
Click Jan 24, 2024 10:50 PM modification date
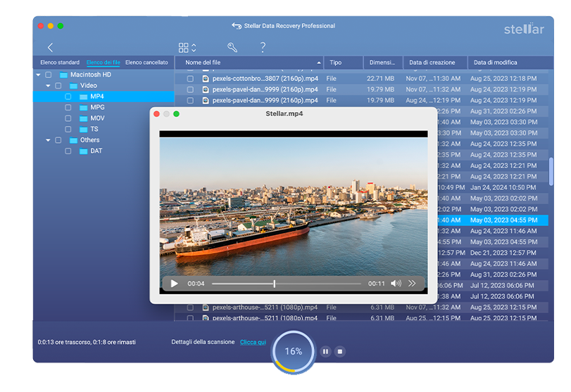coord(503,187)
